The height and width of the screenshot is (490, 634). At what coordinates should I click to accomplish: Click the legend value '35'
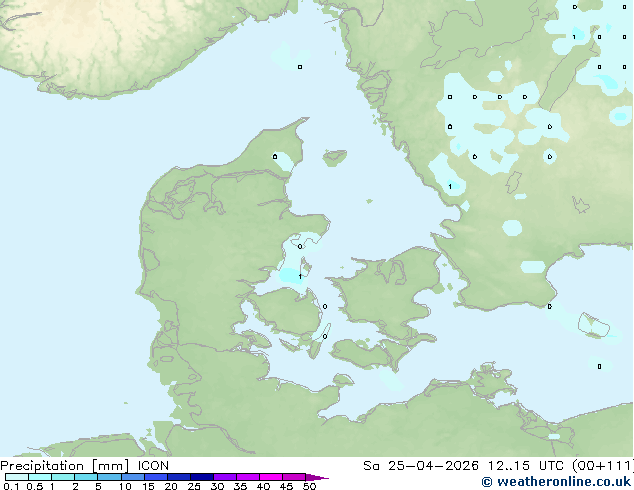point(240,486)
